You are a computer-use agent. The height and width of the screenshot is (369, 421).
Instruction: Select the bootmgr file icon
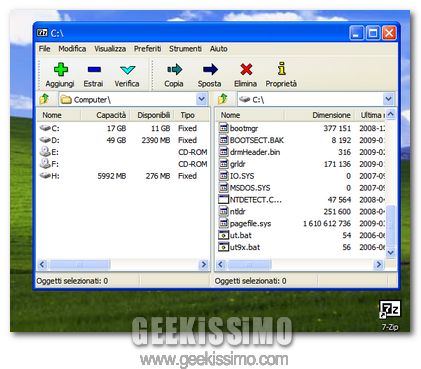[223, 128]
